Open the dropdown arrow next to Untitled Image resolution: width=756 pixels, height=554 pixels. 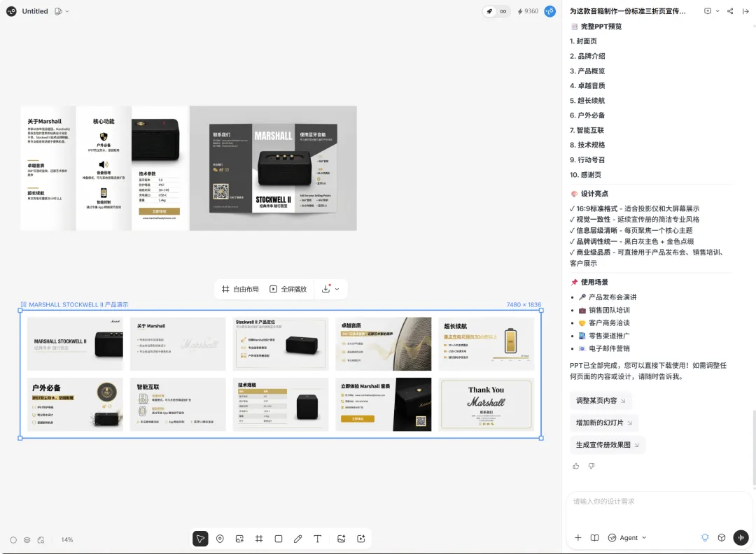tap(67, 11)
